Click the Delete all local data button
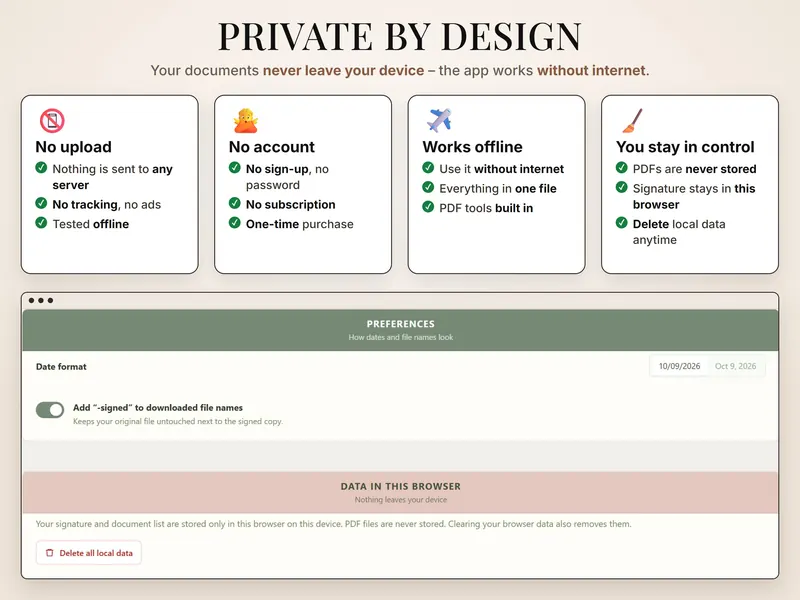Screen dimensions: 800x600 click(89, 553)
